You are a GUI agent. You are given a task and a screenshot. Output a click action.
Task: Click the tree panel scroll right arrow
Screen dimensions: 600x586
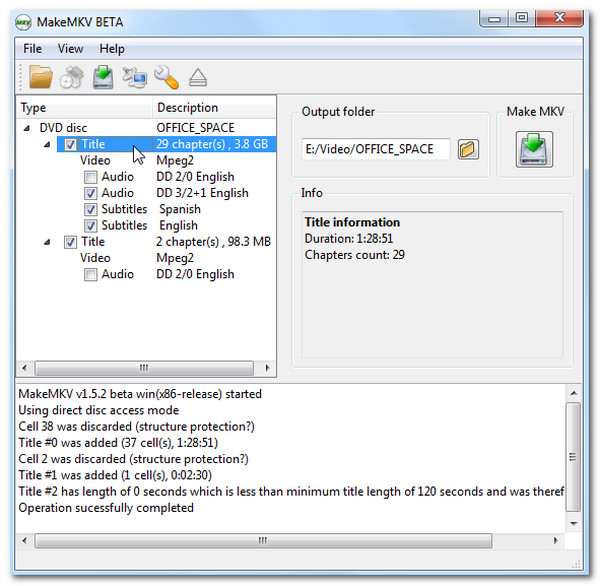[x=267, y=368]
